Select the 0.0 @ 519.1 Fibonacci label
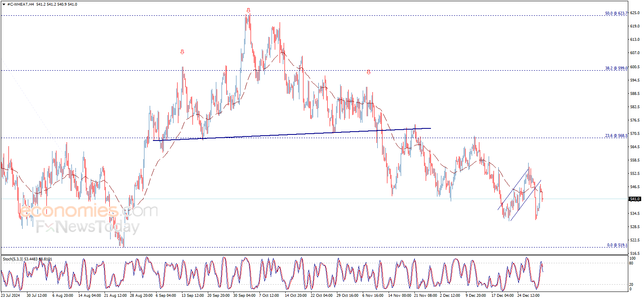This screenshot has width=644, height=300. click(x=617, y=245)
